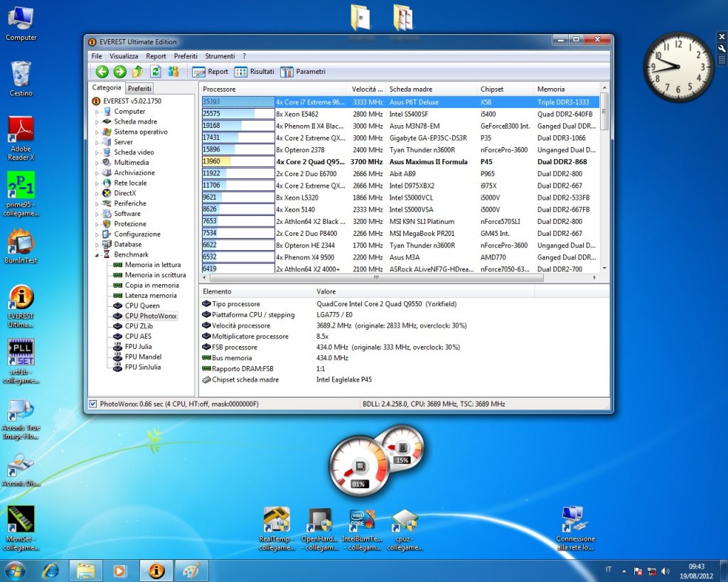Expand the Multimedia tree node
The image size is (728, 582).
(x=97, y=163)
